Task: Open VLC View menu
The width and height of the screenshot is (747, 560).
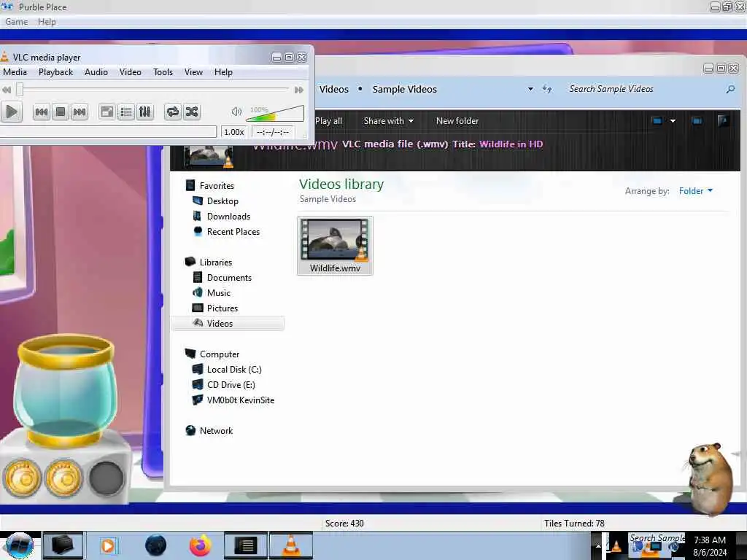Action: (x=193, y=72)
